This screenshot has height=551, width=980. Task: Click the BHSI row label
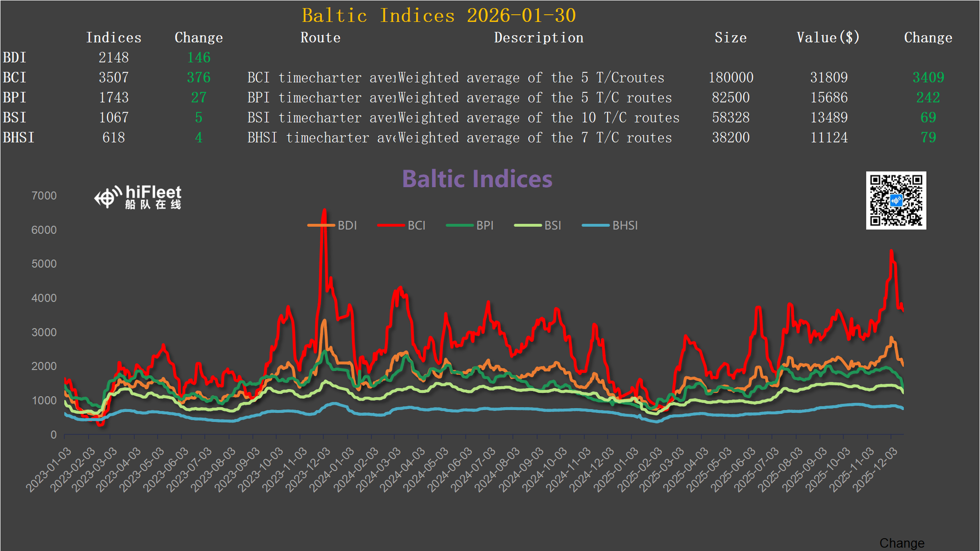click(x=18, y=138)
